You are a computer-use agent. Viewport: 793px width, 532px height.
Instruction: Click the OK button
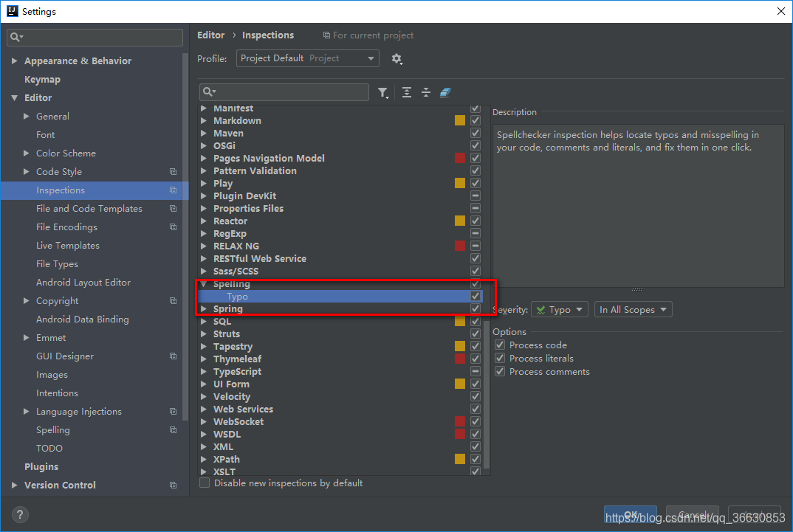pos(630,515)
